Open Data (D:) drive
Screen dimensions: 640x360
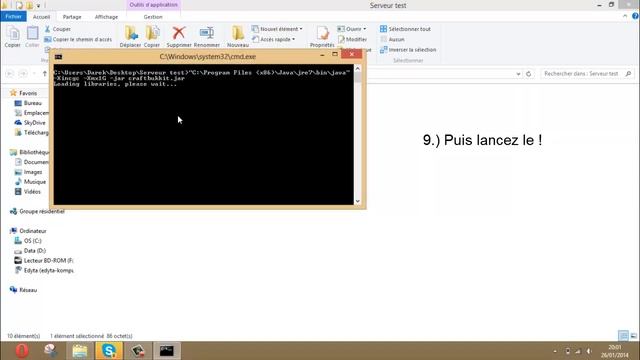pos(30,251)
